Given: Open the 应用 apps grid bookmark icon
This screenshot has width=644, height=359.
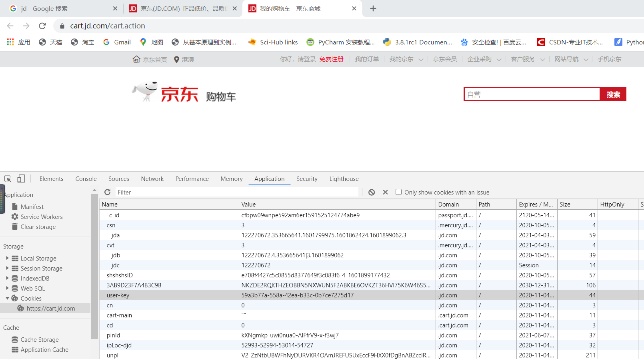Looking at the screenshot, I should [x=10, y=42].
